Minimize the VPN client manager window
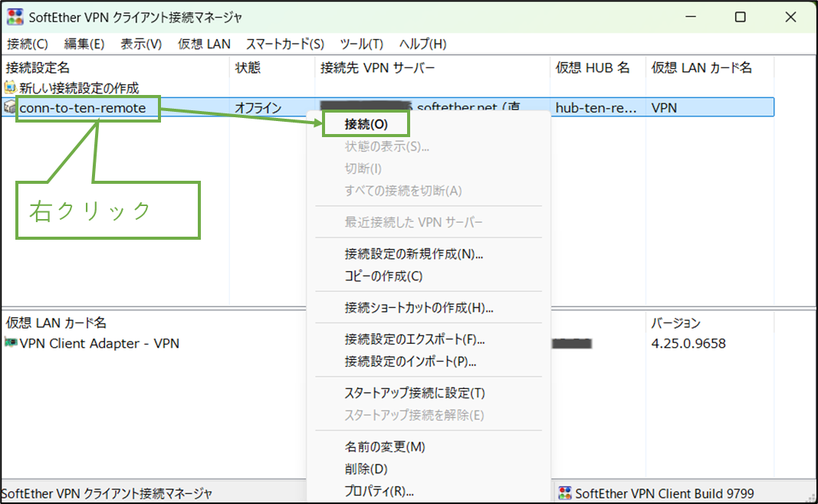818x504 pixels. pos(691,17)
